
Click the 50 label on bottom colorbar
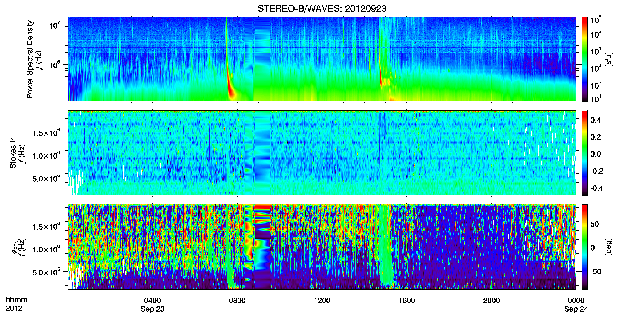(x=594, y=224)
